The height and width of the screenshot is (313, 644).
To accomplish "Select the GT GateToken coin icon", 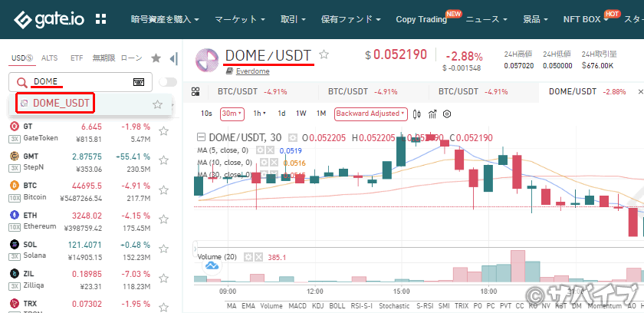I will [15, 127].
